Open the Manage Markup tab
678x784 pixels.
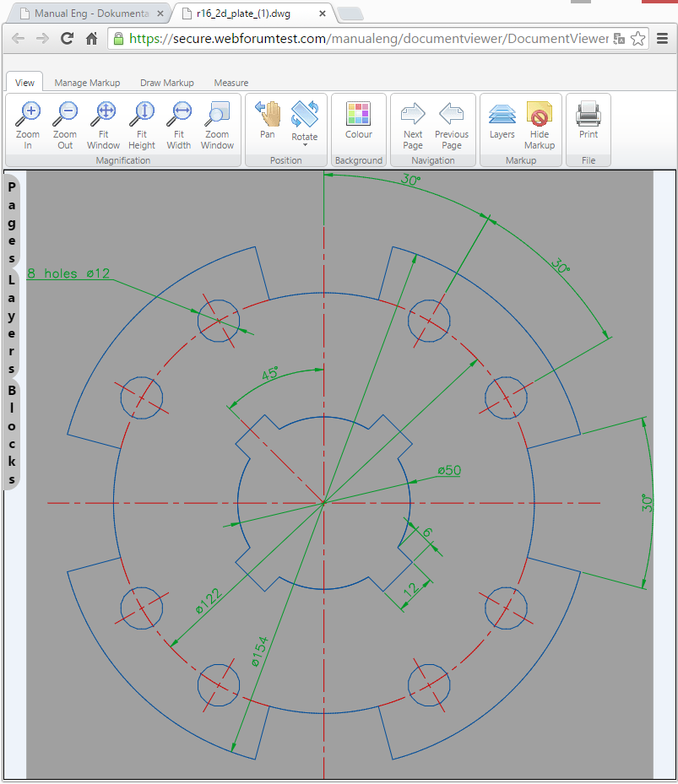click(x=87, y=83)
